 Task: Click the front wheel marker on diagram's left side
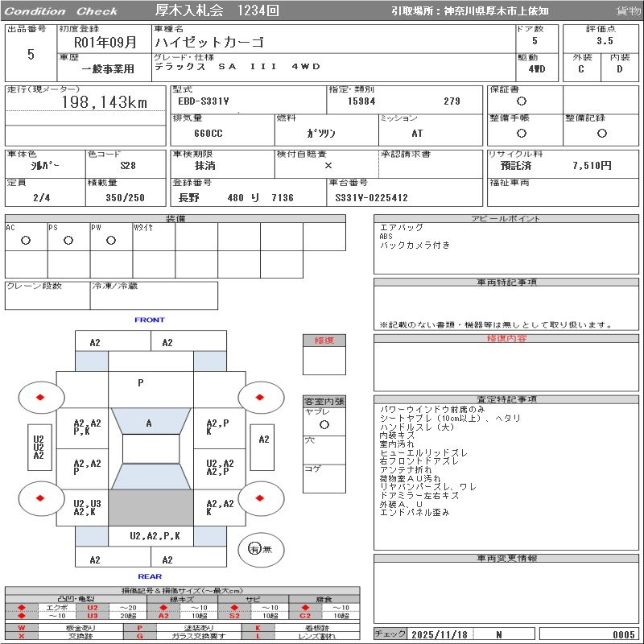point(40,397)
